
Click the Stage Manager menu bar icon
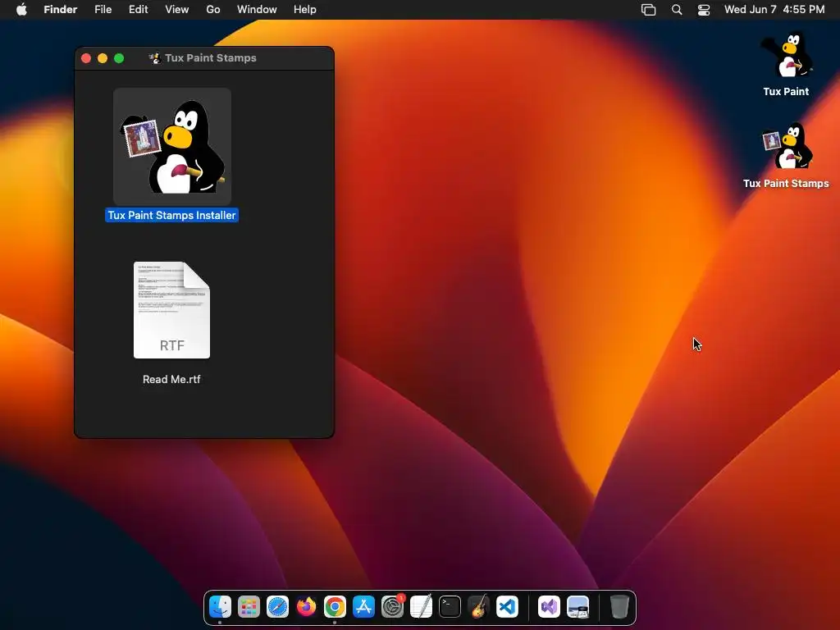[x=649, y=10]
